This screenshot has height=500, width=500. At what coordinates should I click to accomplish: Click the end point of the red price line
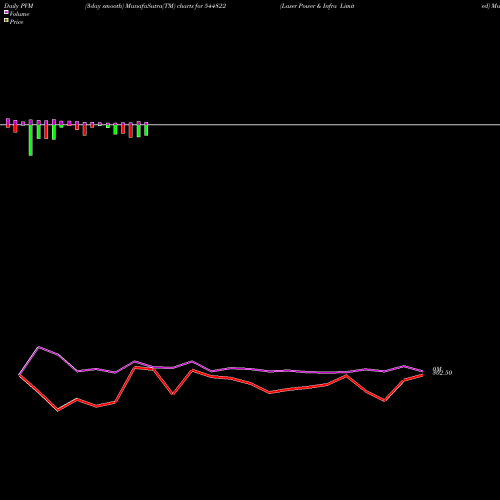click(423, 375)
